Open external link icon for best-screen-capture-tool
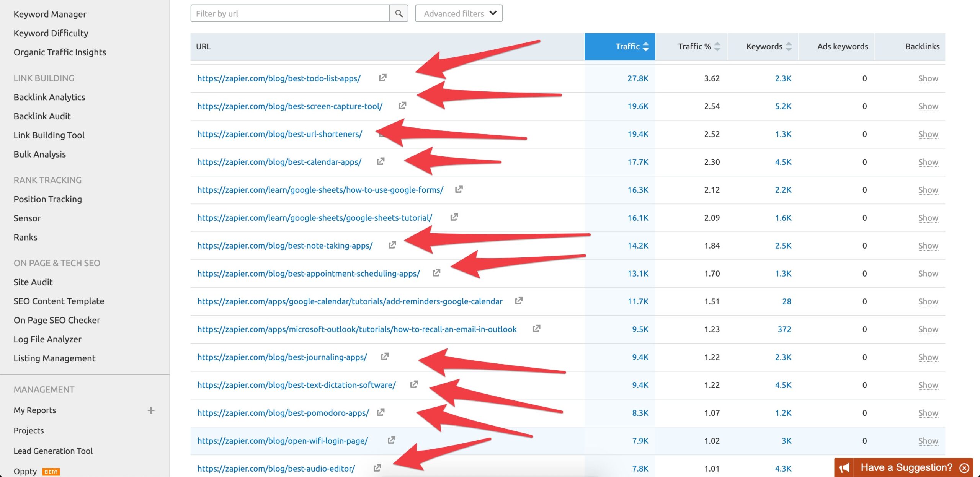This screenshot has height=477, width=980. coord(402,105)
